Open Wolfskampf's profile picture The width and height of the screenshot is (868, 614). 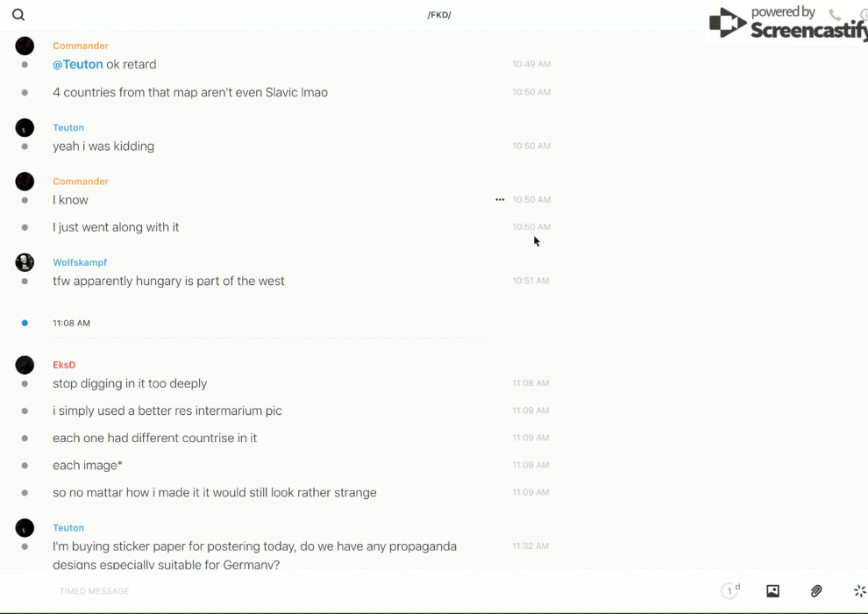coord(25,262)
